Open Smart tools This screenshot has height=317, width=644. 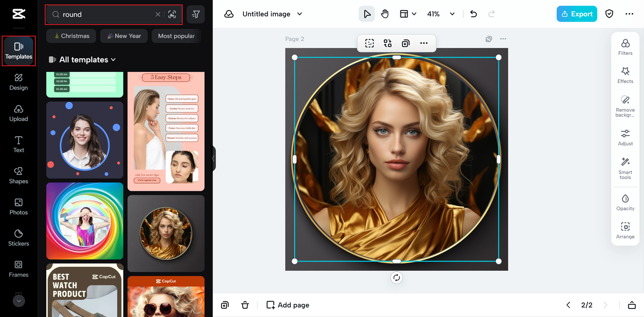[x=625, y=169]
